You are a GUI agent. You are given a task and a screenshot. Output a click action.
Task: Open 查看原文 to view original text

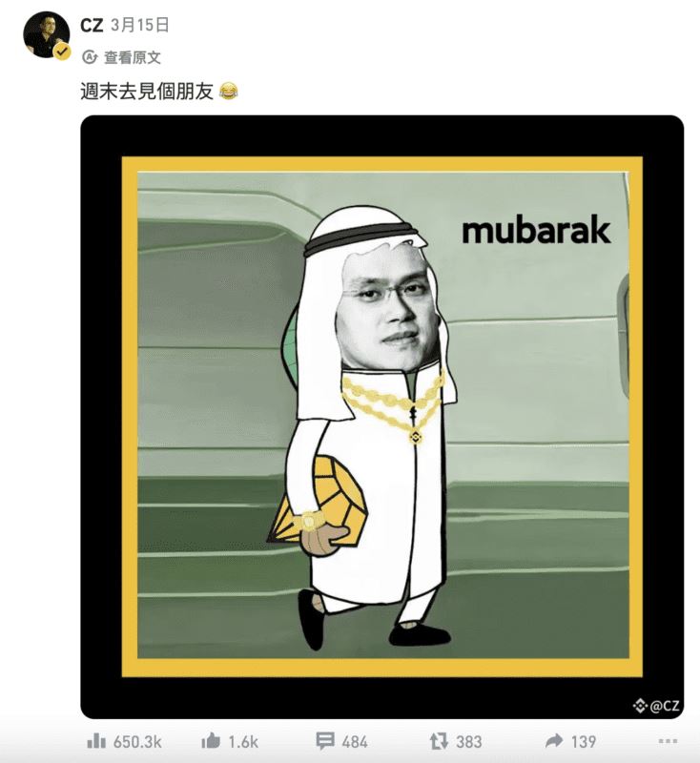[x=132, y=57]
